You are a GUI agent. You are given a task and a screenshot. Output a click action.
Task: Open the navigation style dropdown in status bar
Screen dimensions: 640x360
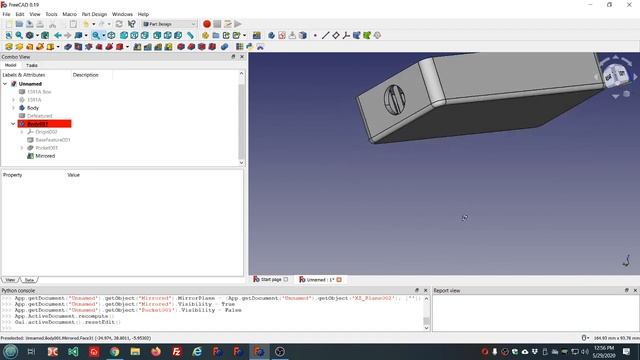585,338
